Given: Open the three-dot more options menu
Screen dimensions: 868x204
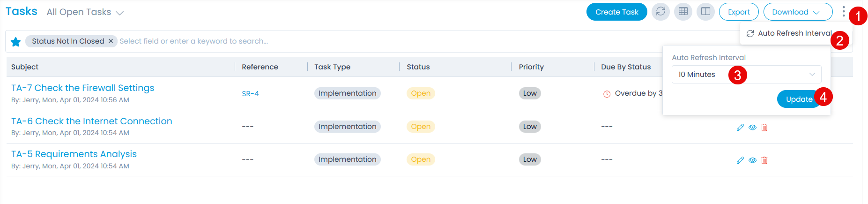Looking at the screenshot, I should 843,12.
